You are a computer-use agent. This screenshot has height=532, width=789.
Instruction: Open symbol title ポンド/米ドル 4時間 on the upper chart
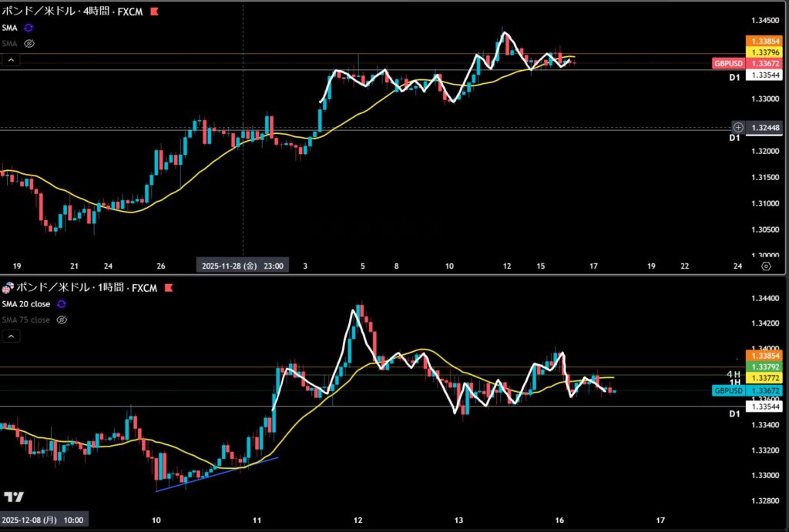point(72,12)
